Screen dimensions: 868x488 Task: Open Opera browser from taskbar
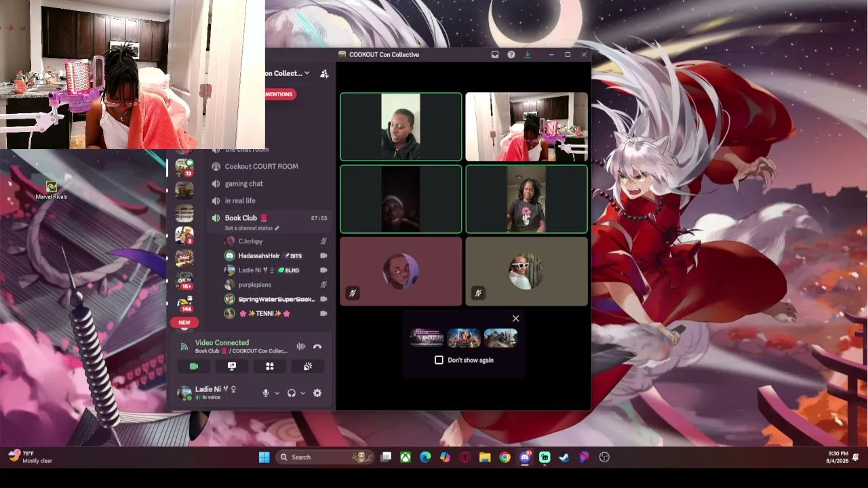tap(465, 457)
